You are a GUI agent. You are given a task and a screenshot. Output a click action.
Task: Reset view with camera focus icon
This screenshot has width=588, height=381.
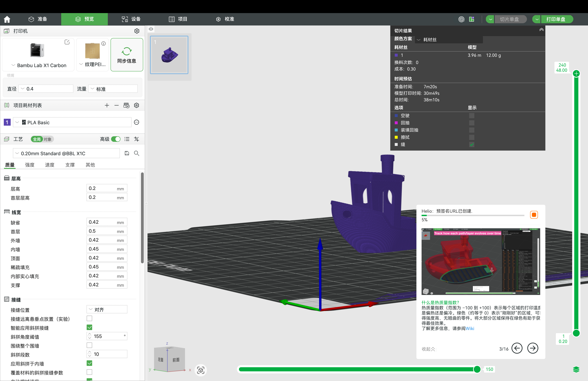tap(201, 370)
